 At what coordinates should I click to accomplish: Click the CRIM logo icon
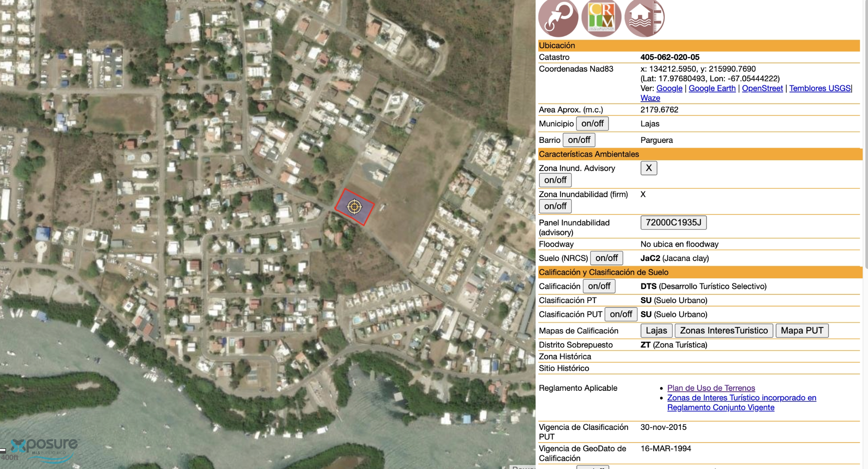pyautogui.click(x=601, y=17)
